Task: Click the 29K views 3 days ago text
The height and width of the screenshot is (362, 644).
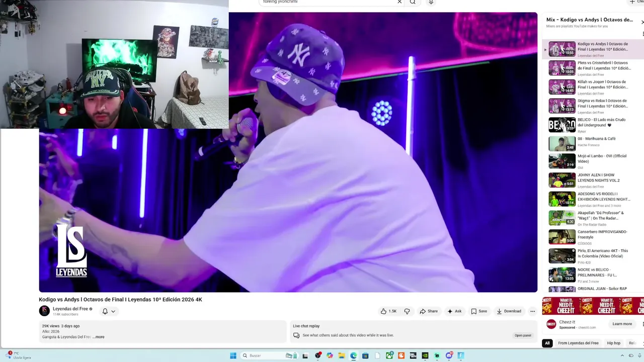Action: [60, 326]
